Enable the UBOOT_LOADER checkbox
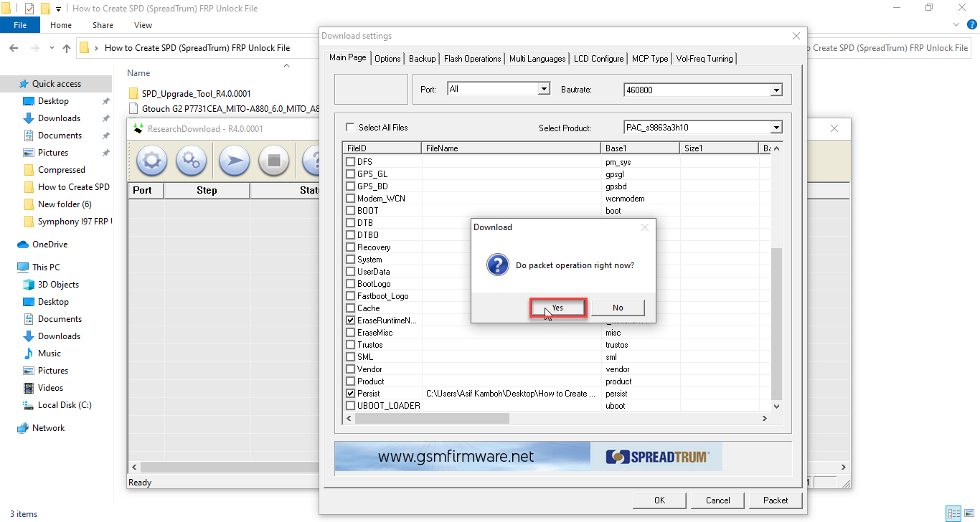This screenshot has height=522, width=980. tap(351, 406)
